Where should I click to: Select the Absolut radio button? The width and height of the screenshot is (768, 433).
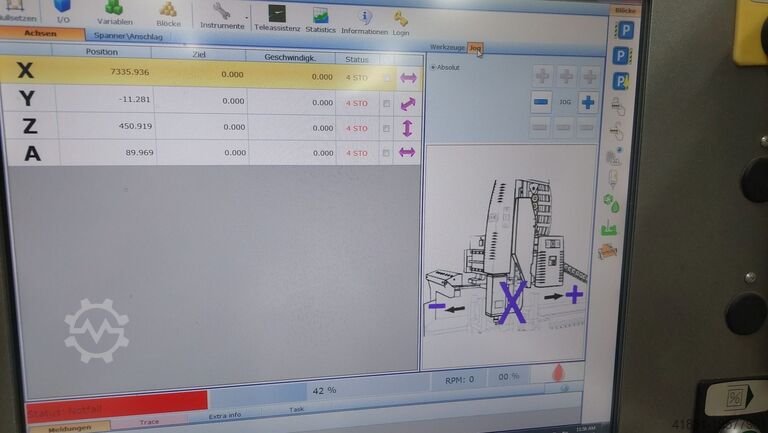(x=432, y=68)
